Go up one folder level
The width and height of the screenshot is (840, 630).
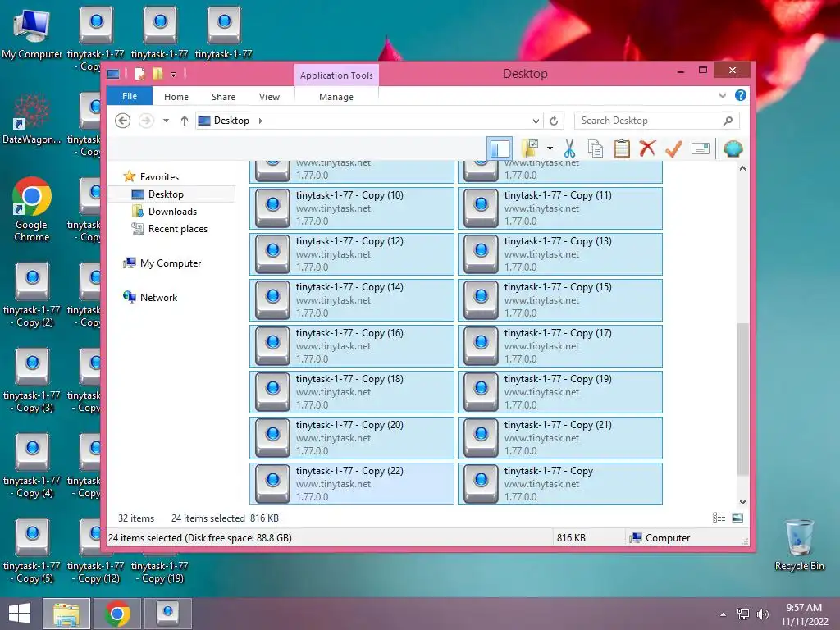pos(185,121)
